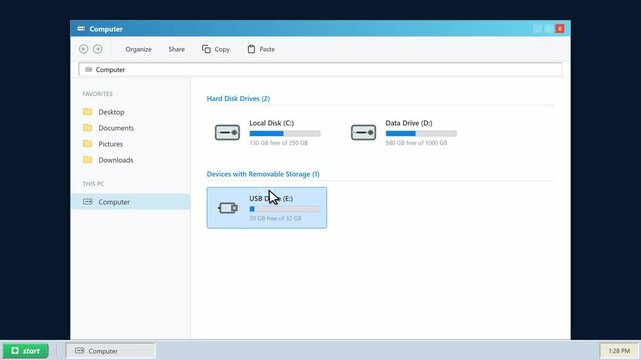The height and width of the screenshot is (360, 641).
Task: Click the Pictures folder icon
Action: (x=87, y=143)
